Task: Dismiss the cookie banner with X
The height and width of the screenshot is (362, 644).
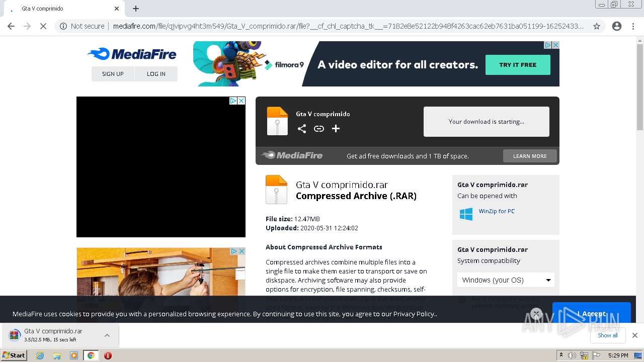Action: click(x=536, y=314)
